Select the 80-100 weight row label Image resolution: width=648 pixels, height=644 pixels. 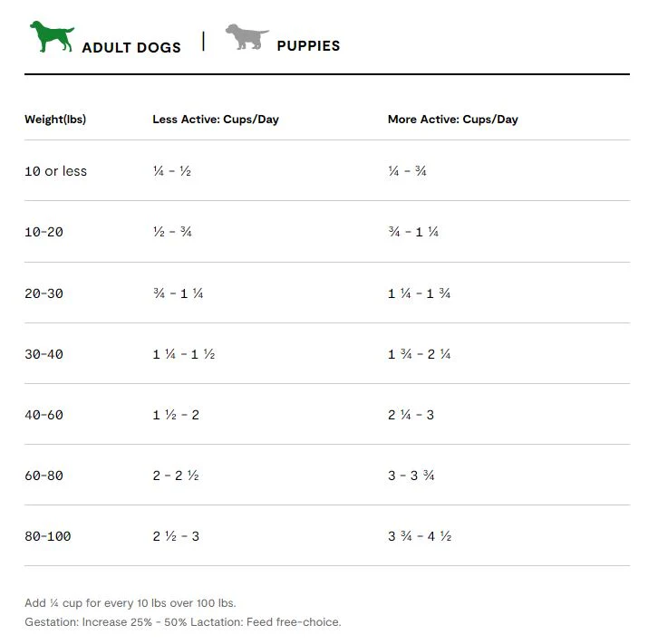click(x=48, y=536)
